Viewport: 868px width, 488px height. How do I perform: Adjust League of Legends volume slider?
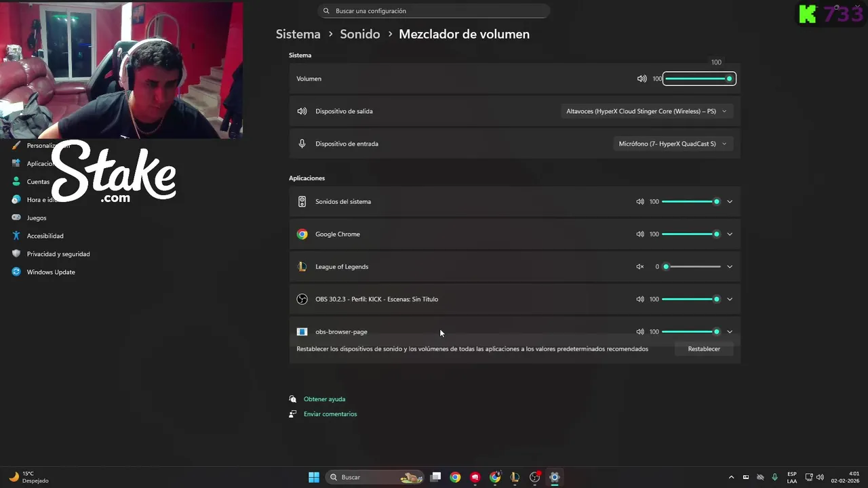(691, 266)
